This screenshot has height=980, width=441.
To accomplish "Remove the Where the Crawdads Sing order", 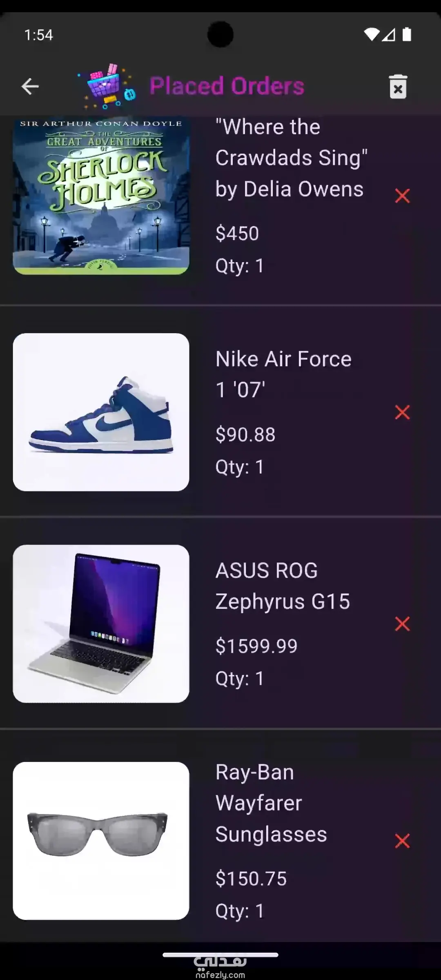I will pos(402,196).
